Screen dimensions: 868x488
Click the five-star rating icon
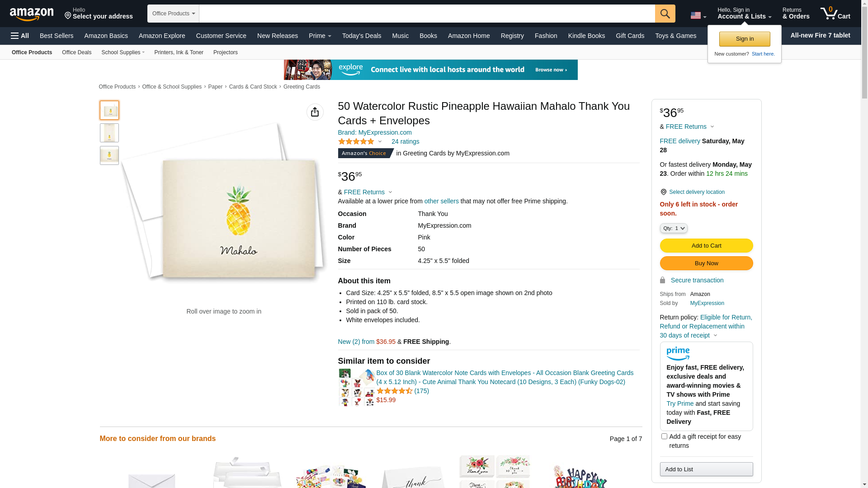click(356, 141)
